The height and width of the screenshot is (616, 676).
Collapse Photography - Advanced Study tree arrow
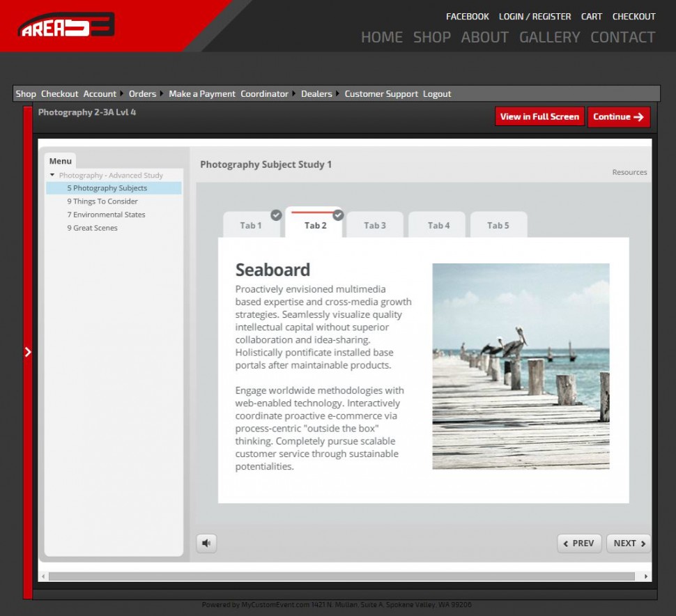52,175
